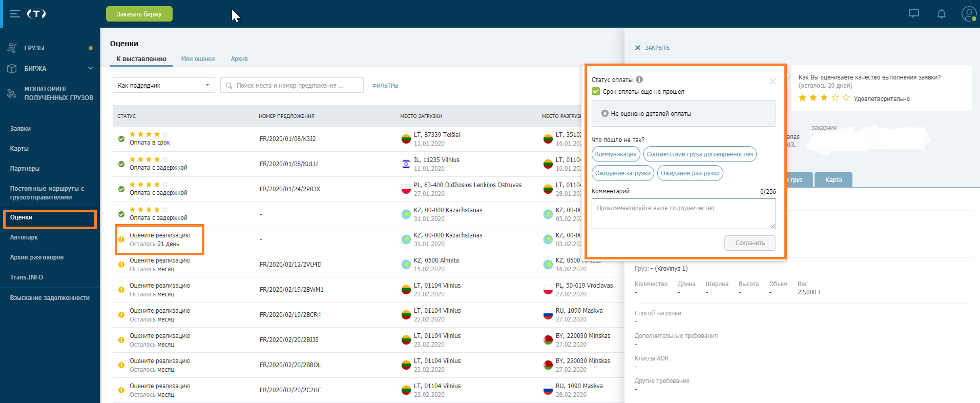The width and height of the screenshot is (980, 403).
Task: Toggle Срок оплаты еще не прошел checkbox
Action: pos(596,91)
